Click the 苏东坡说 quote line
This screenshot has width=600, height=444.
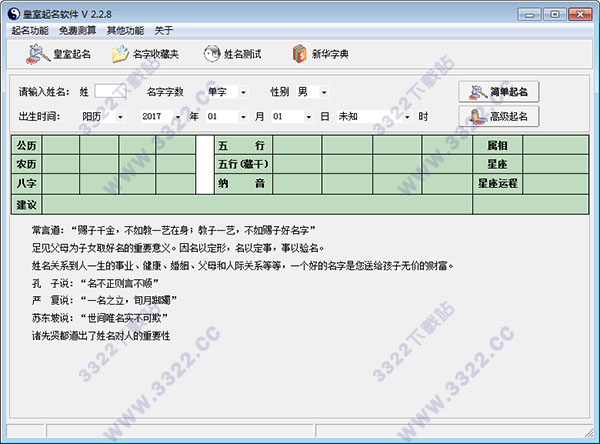click(x=100, y=318)
